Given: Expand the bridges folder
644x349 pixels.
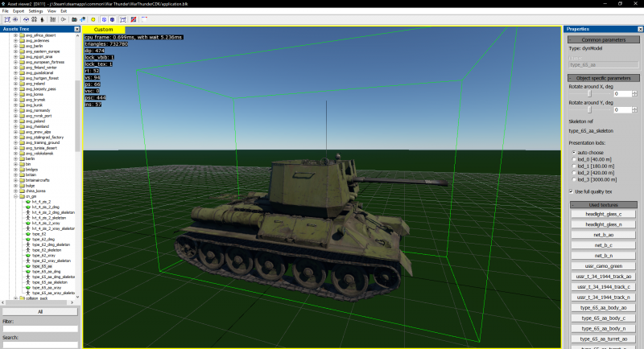Looking at the screenshot, I should pyautogui.click(x=15, y=170).
